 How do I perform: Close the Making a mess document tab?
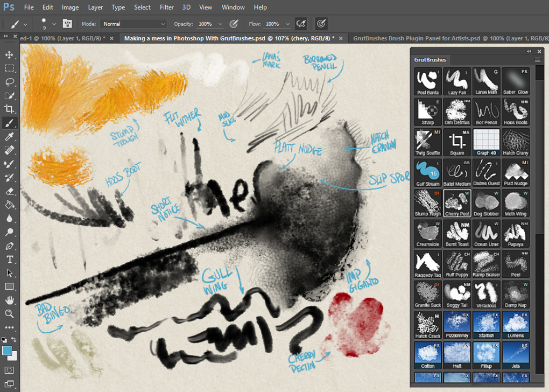pyautogui.click(x=341, y=38)
